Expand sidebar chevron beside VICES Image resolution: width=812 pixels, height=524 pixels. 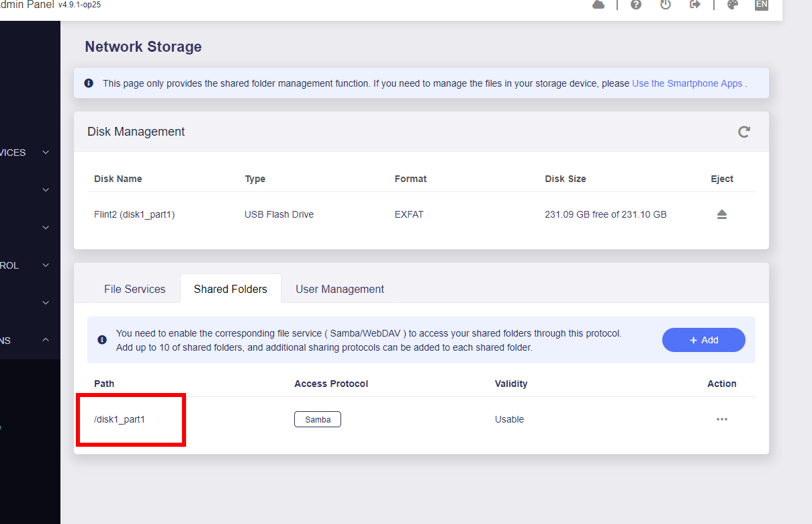click(46, 152)
